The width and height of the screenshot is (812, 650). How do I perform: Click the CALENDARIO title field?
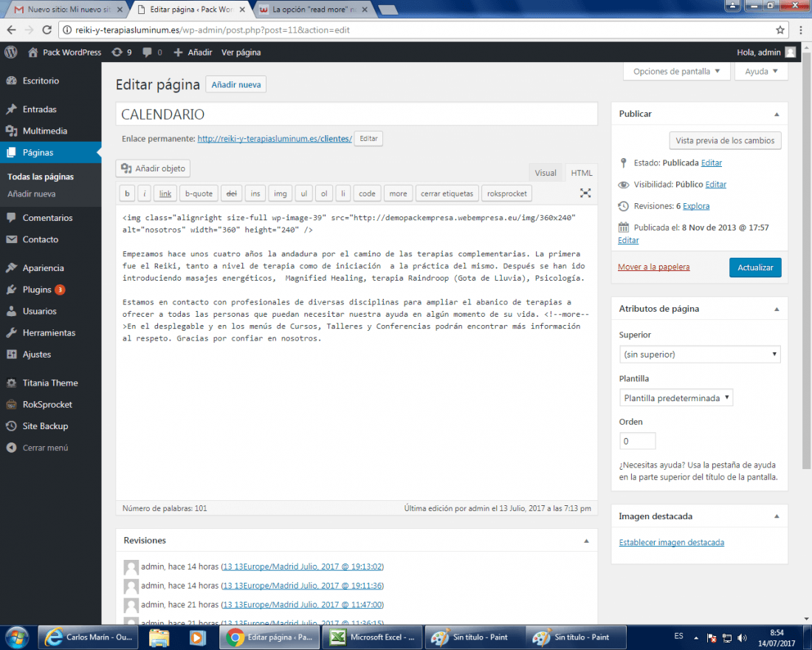[x=357, y=114]
